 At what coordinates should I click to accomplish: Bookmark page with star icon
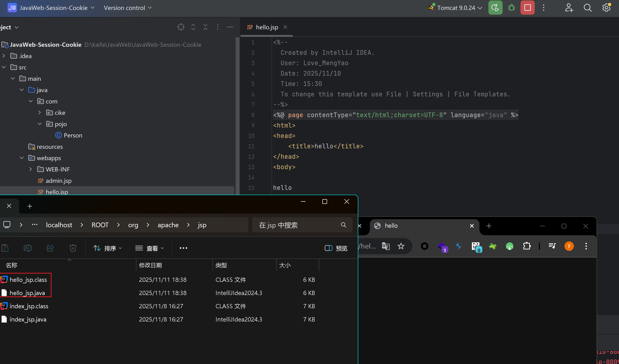[401, 246]
